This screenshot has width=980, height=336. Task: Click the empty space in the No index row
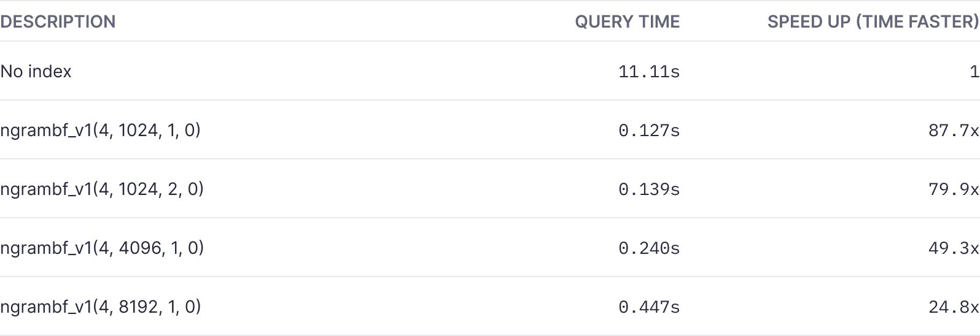(338, 72)
